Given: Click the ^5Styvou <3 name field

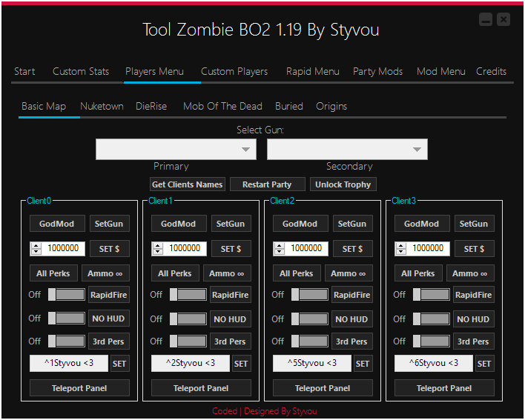Looking at the screenshot, I should (x=312, y=363).
